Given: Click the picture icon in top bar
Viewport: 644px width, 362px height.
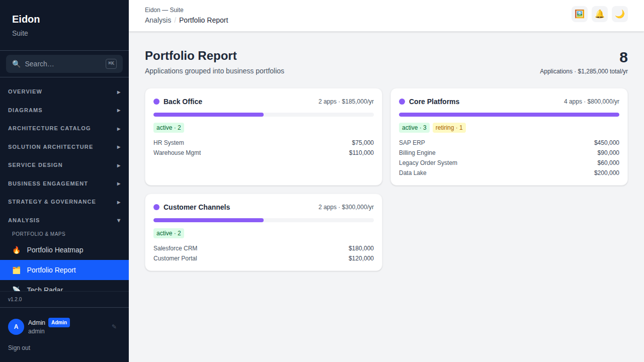Looking at the screenshot, I should coord(580,14).
